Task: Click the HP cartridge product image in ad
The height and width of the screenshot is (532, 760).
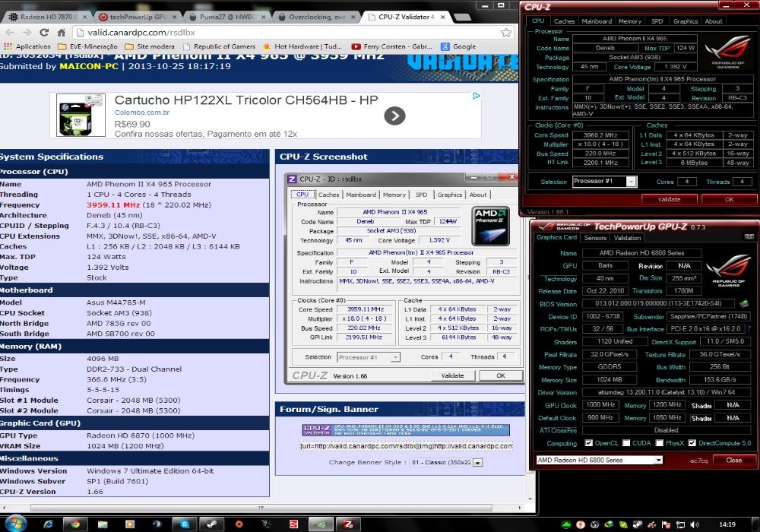Action: 81,116
